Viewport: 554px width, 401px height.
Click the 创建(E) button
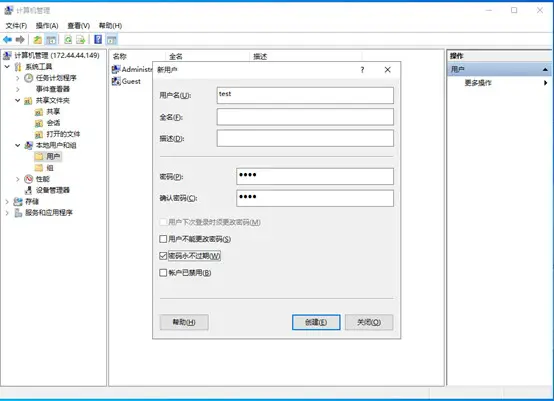[316, 322]
